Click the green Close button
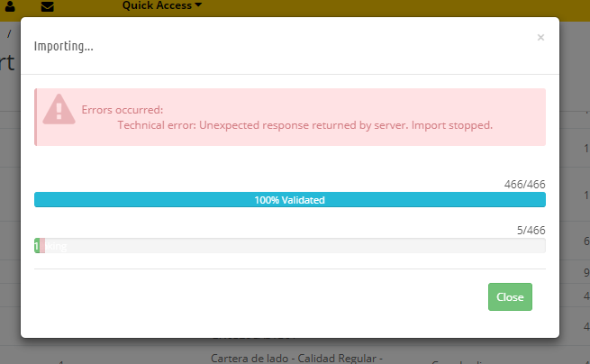590x364 pixels. [510, 296]
